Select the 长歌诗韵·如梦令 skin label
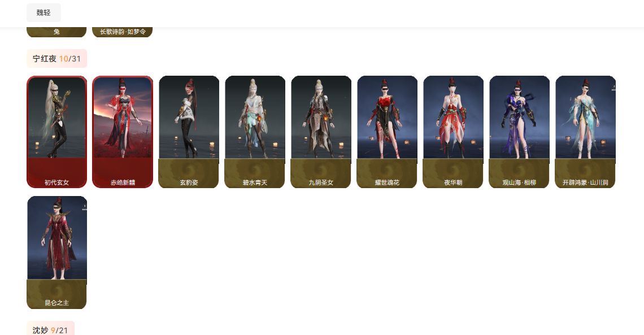The width and height of the screenshot is (644, 335). (x=123, y=32)
